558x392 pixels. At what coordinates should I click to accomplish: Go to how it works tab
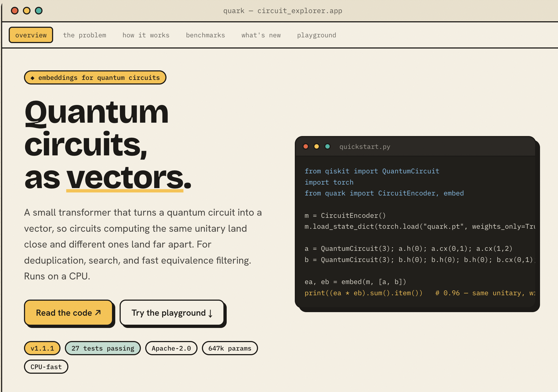tap(146, 35)
